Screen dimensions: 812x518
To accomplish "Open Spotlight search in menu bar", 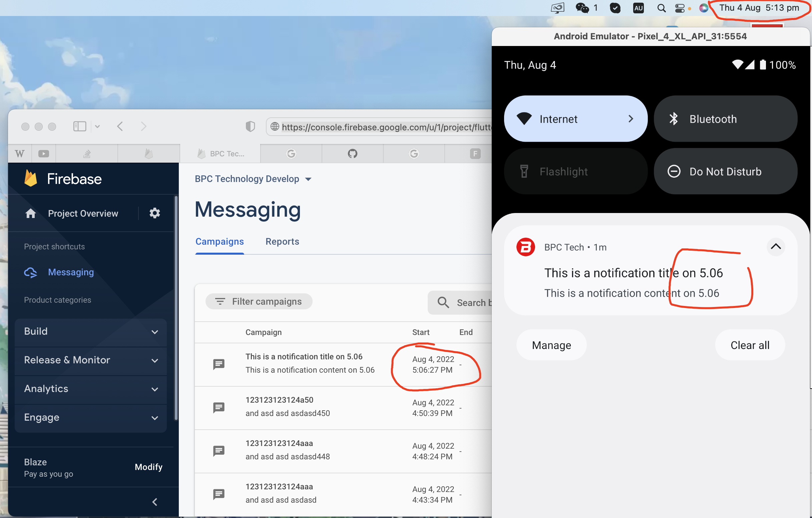I will (x=662, y=8).
